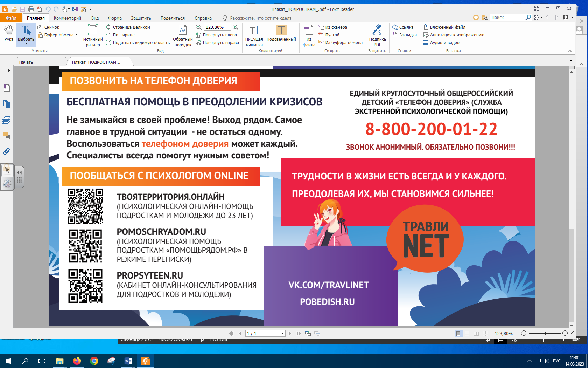This screenshot has width=588, height=368.
Task: Switch to the Поделиться ribbon tab
Action: [x=173, y=18]
